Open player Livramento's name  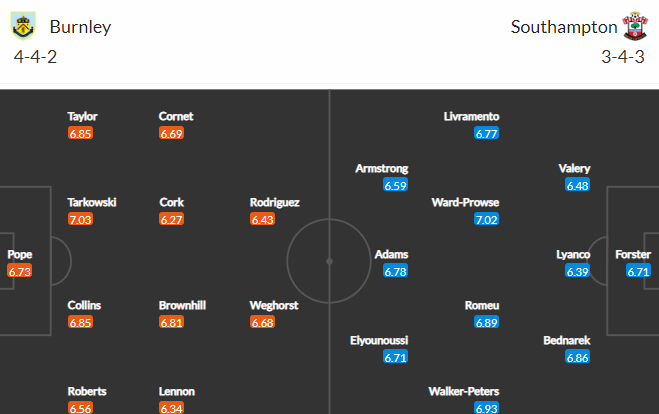point(471,116)
